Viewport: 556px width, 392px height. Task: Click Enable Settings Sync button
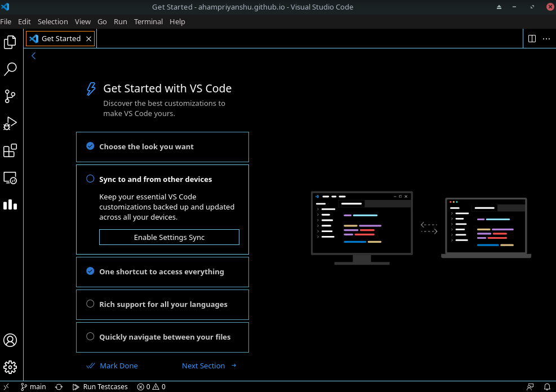[169, 237]
